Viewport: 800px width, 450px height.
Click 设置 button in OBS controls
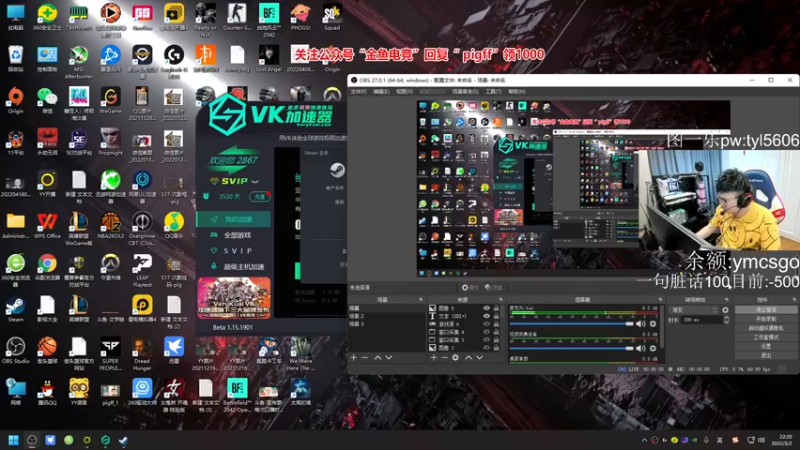pos(766,346)
